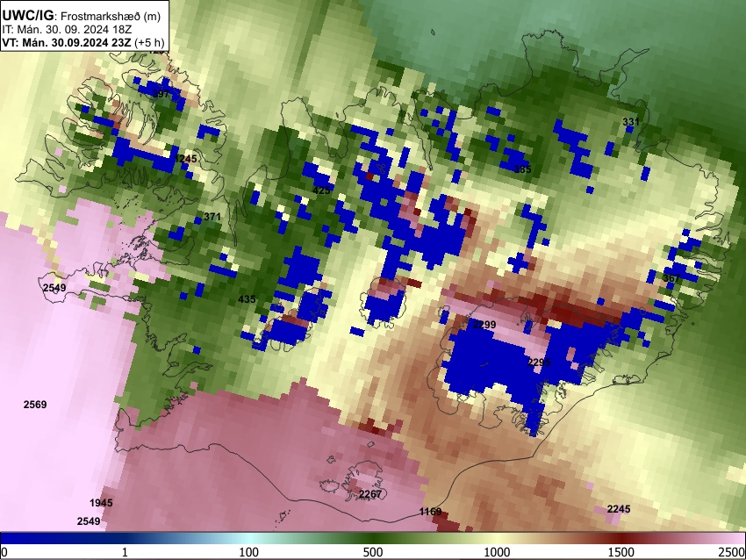Pick the 2245 value label
The width and height of the screenshot is (746, 560).
619,510
